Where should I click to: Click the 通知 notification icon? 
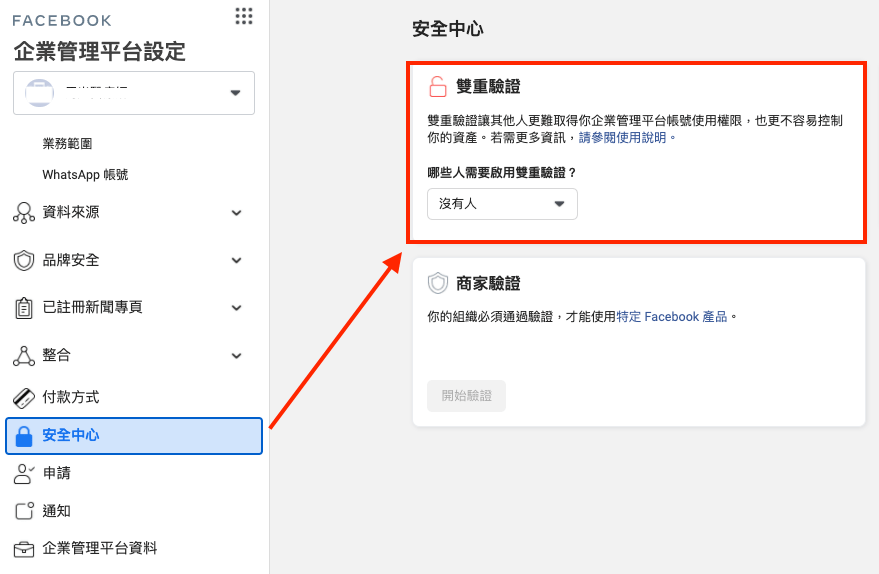pos(24,511)
